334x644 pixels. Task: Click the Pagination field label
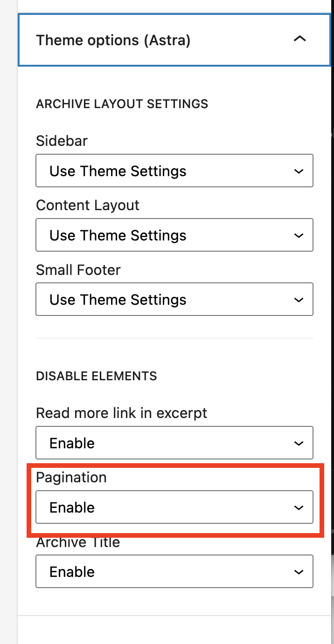coord(71,478)
